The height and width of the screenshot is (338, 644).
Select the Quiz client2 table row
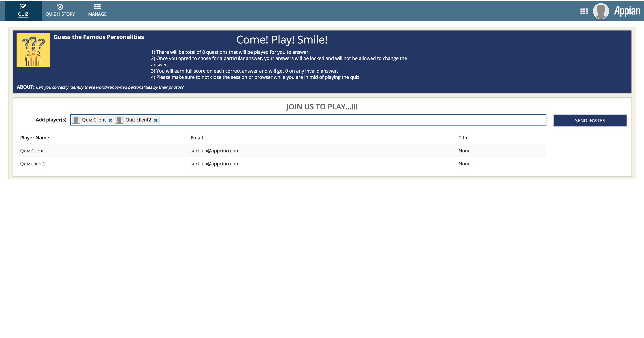33,164
